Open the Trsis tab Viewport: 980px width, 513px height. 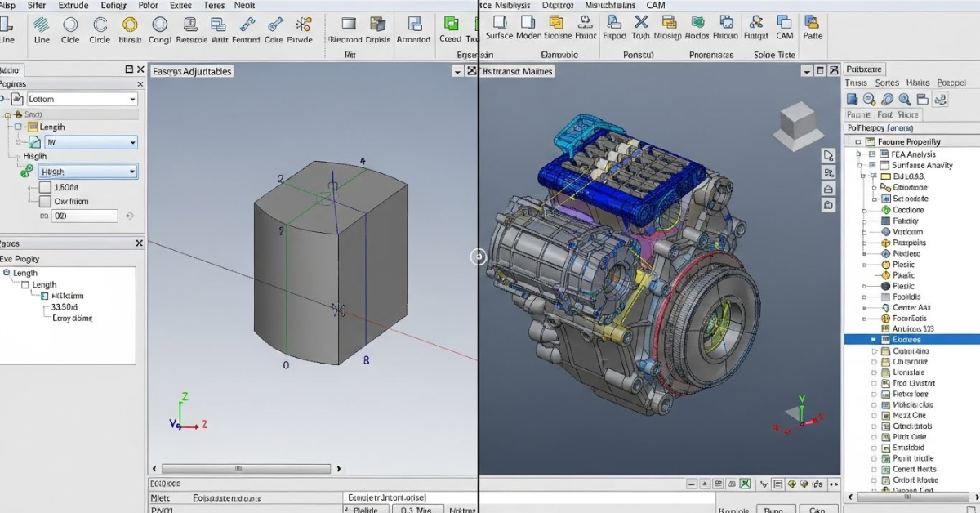click(x=857, y=83)
